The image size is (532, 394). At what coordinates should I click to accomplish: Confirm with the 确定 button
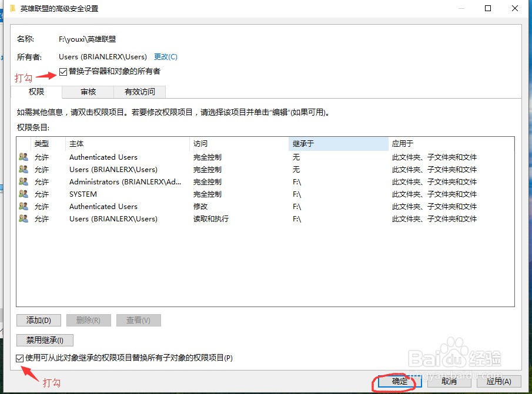pos(400,381)
